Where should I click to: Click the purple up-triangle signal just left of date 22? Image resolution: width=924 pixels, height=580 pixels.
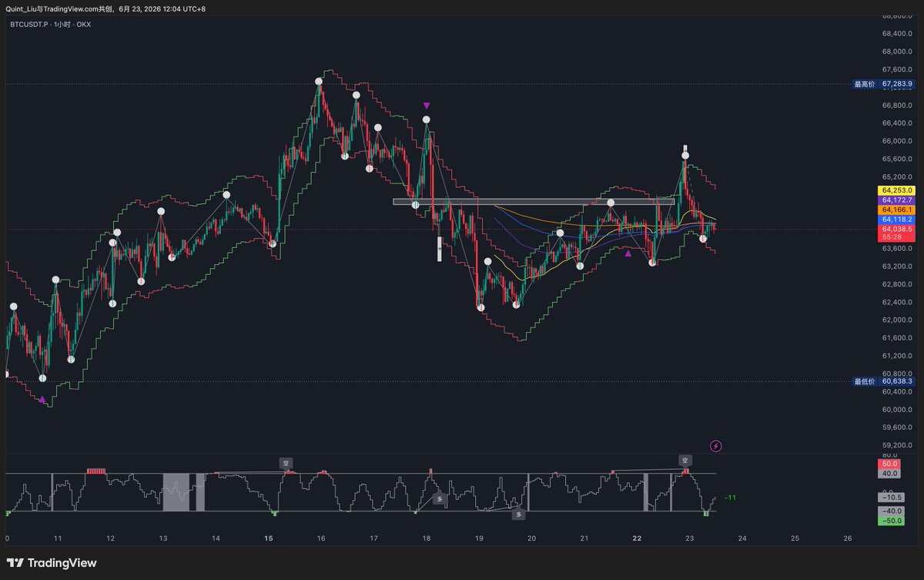(x=628, y=253)
